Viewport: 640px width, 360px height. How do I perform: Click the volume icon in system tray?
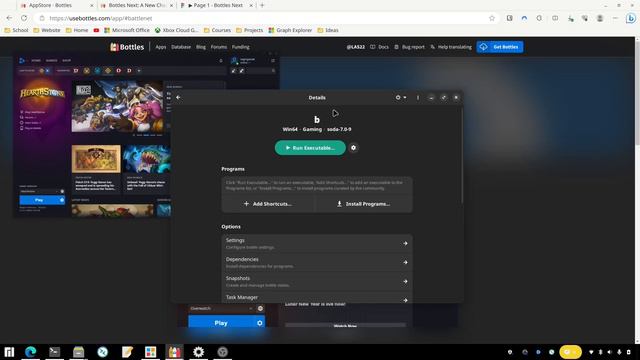click(x=610, y=352)
